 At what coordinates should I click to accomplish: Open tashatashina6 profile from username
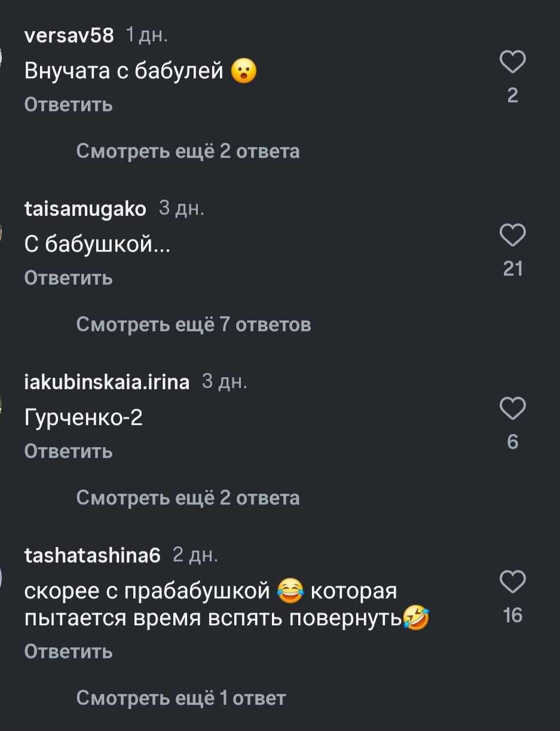[93, 556]
